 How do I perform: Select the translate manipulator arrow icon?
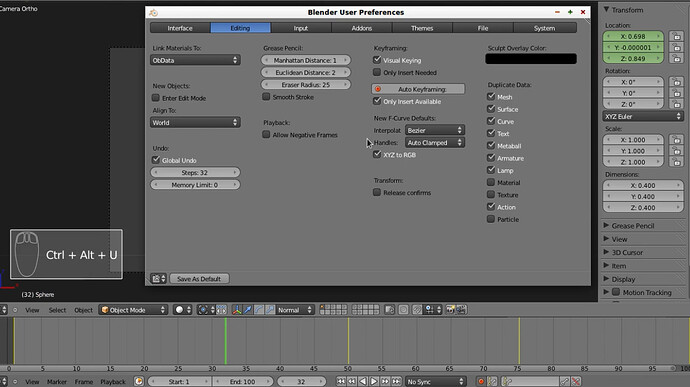pos(248,310)
